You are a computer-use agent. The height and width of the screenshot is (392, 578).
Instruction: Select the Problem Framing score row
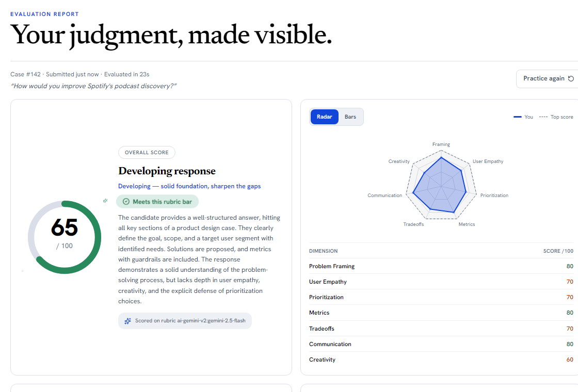pyautogui.click(x=441, y=266)
